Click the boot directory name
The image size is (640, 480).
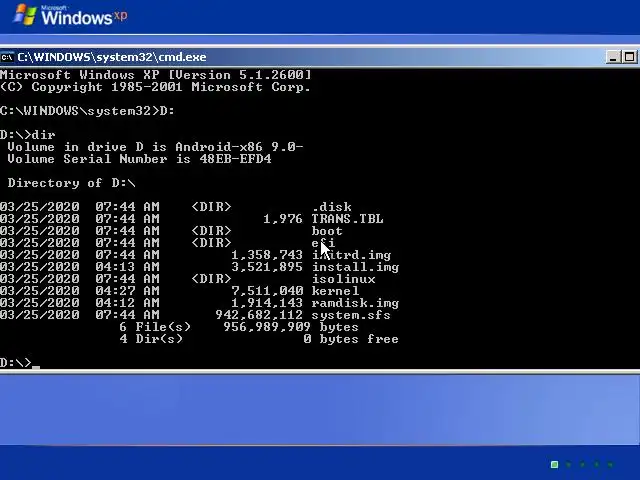coord(327,231)
